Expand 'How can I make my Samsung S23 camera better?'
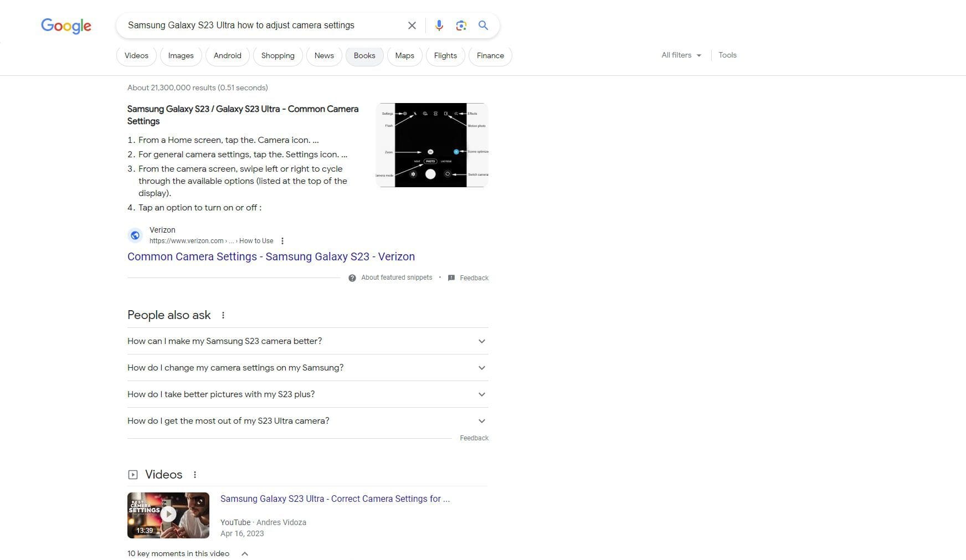The image size is (966, 560). coord(481,341)
